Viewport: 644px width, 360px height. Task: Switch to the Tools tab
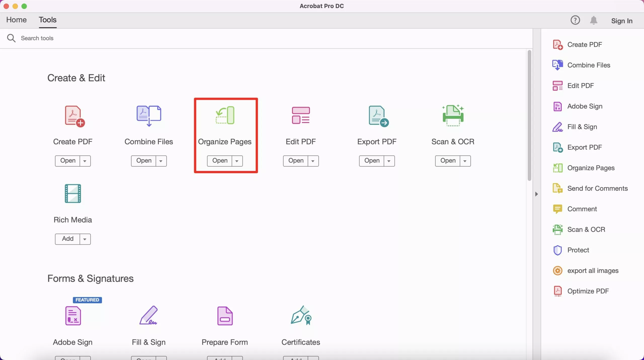click(48, 19)
